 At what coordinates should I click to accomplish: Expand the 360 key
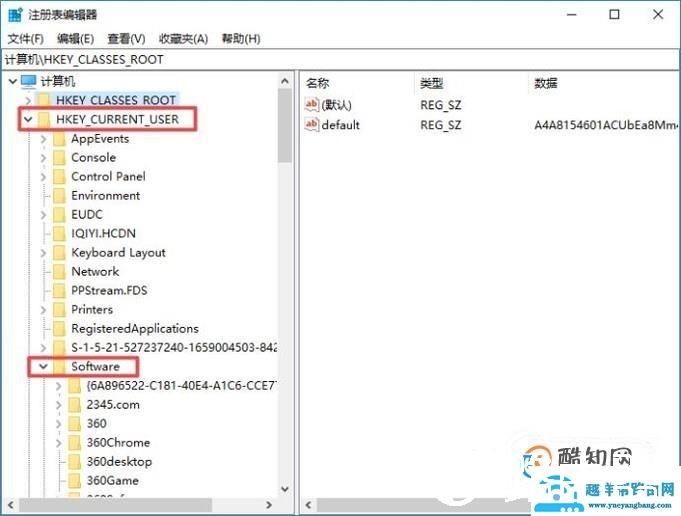pos(59,423)
